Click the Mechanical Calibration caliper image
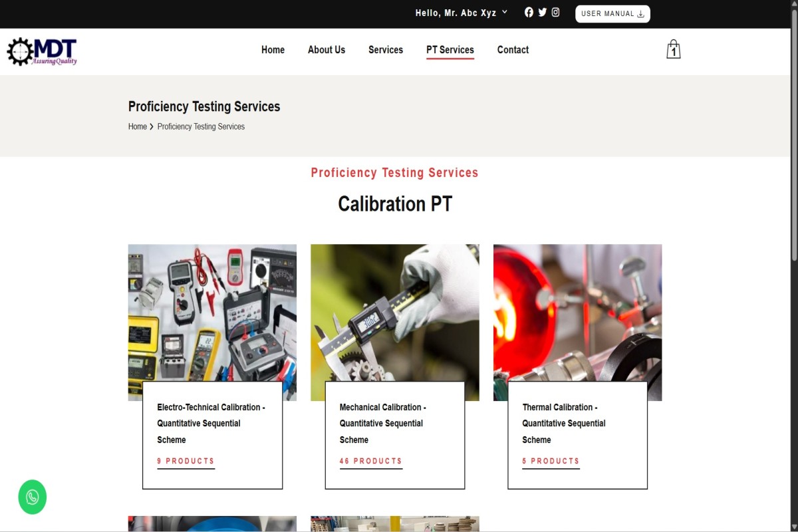The width and height of the screenshot is (798, 532). pyautogui.click(x=395, y=313)
